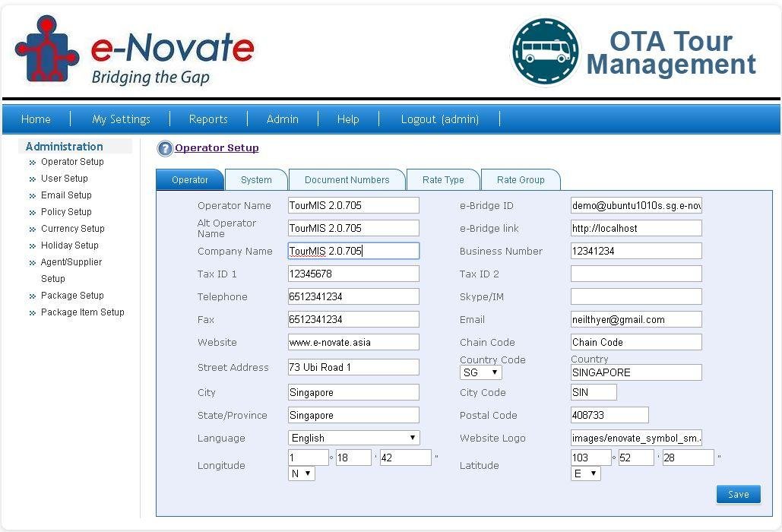The height and width of the screenshot is (532, 782).
Task: Switch to the System tab
Action: click(256, 180)
